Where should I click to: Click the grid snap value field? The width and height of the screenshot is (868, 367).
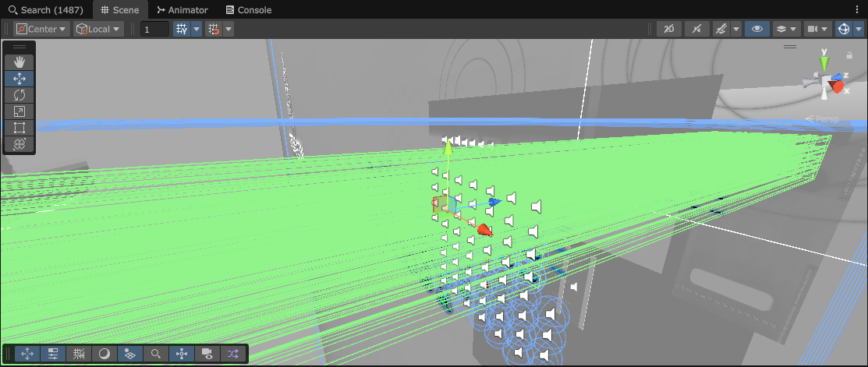coord(154,29)
